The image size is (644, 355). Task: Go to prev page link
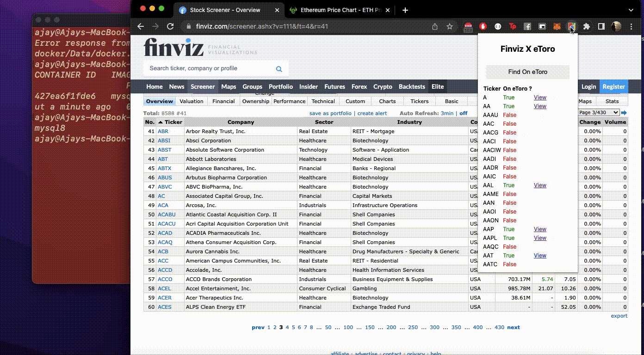coord(258,327)
